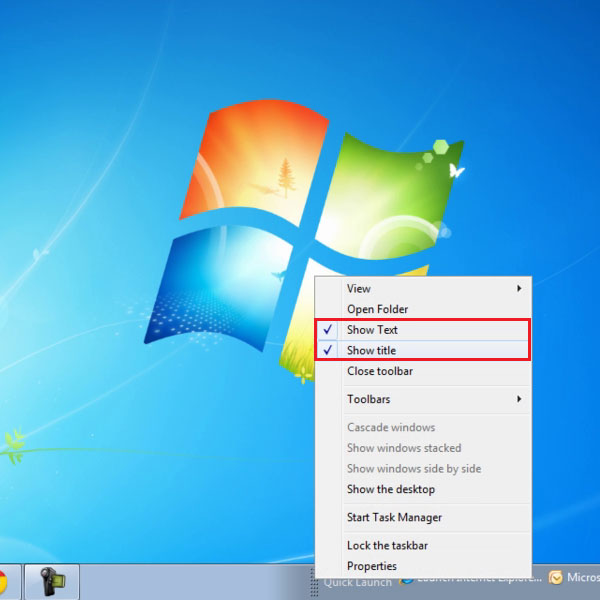Select Lock the taskbar
600x600 pixels.
coord(422,546)
